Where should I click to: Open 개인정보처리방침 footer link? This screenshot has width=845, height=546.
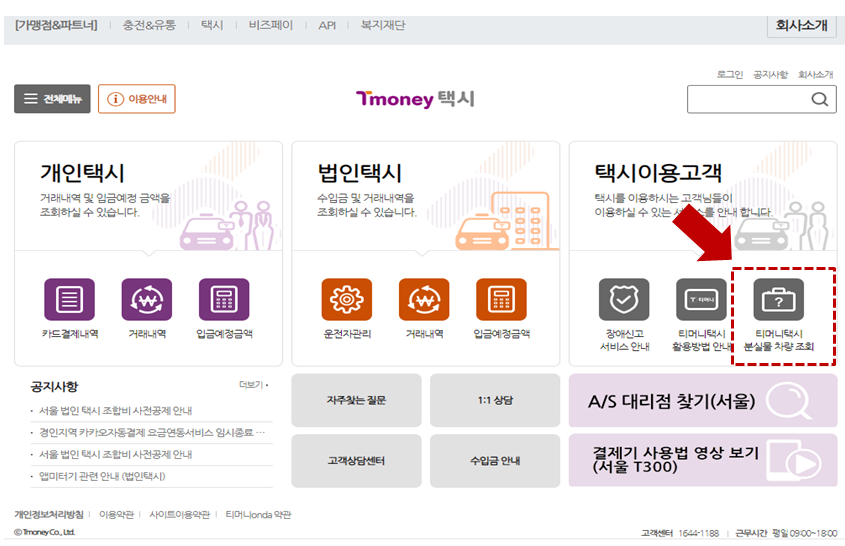[49, 515]
